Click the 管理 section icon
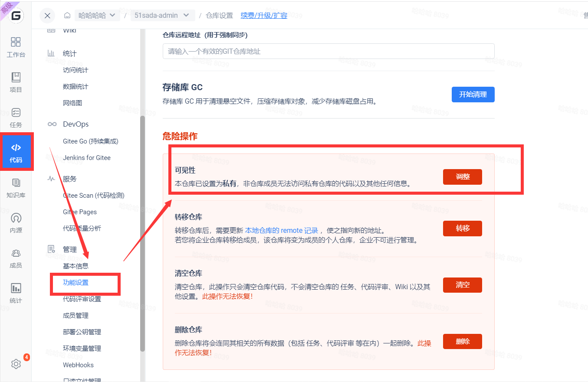588x382 pixels. [51, 249]
